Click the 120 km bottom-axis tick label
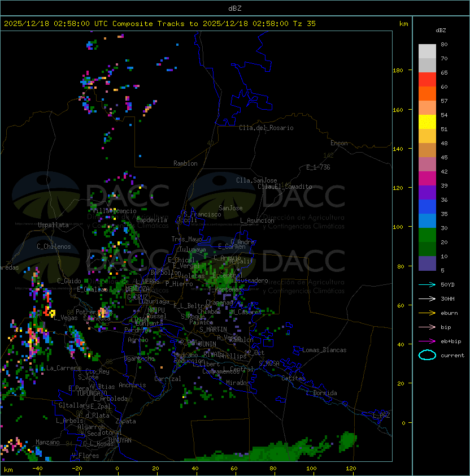Image resolution: width=470 pixels, height=476 pixels. 351,469
